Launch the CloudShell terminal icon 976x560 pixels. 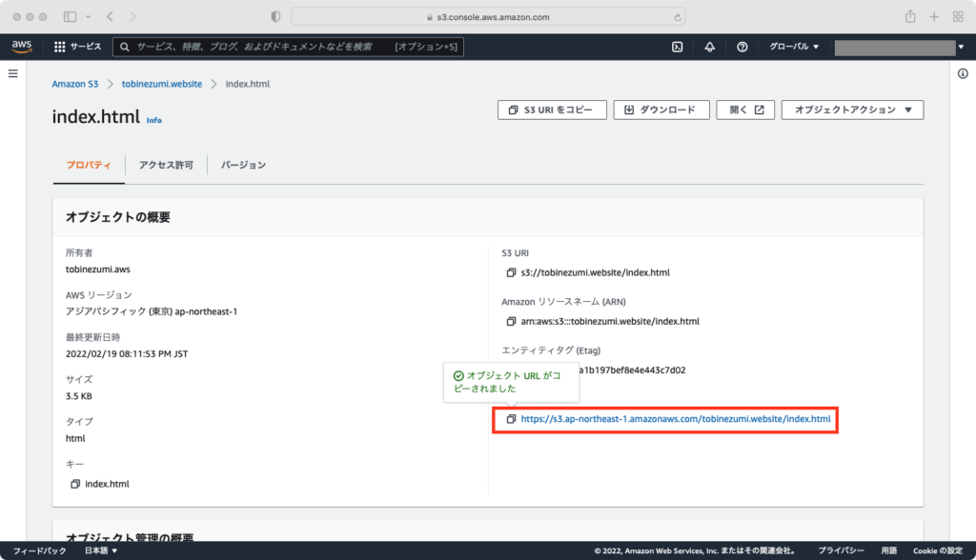(678, 47)
